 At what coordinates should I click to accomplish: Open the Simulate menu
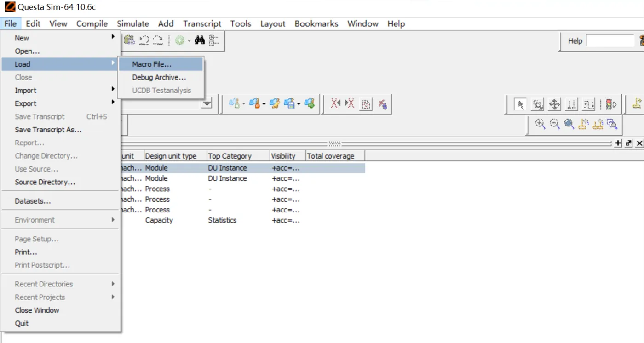point(133,23)
